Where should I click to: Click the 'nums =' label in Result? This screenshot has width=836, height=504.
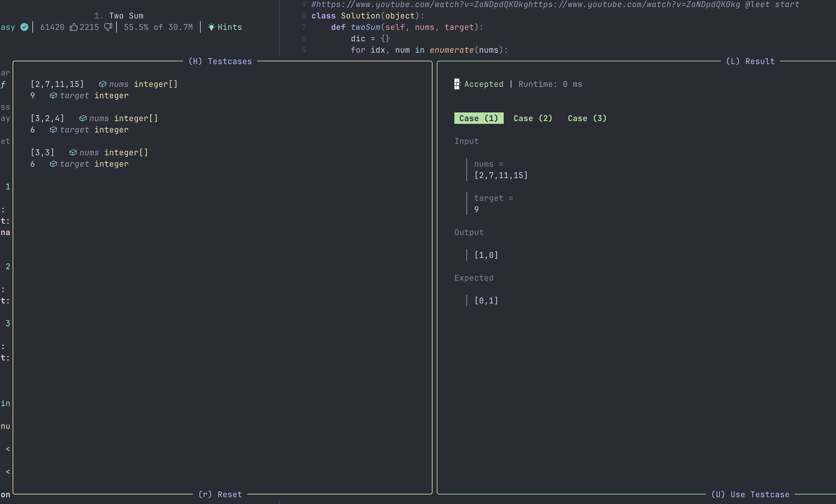[x=489, y=164]
